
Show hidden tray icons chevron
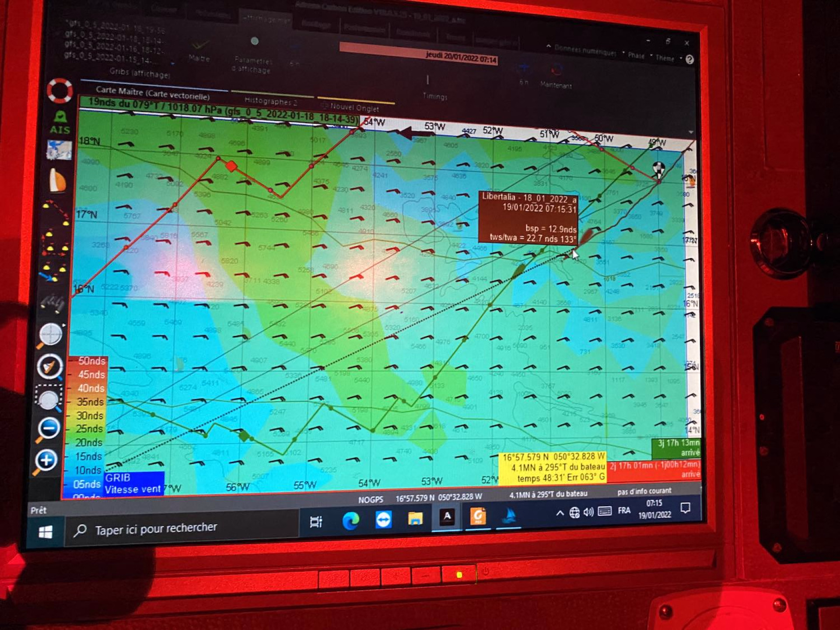(560, 513)
